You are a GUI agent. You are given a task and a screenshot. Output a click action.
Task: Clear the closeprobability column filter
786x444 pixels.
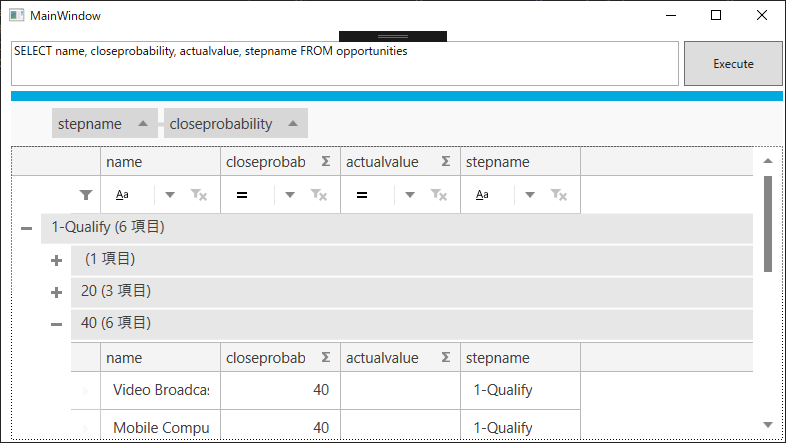pyautogui.click(x=319, y=195)
